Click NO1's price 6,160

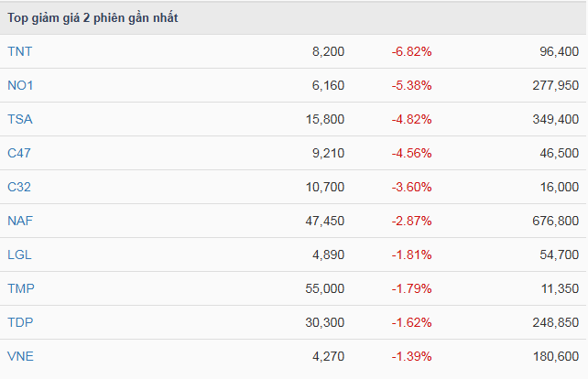click(328, 86)
